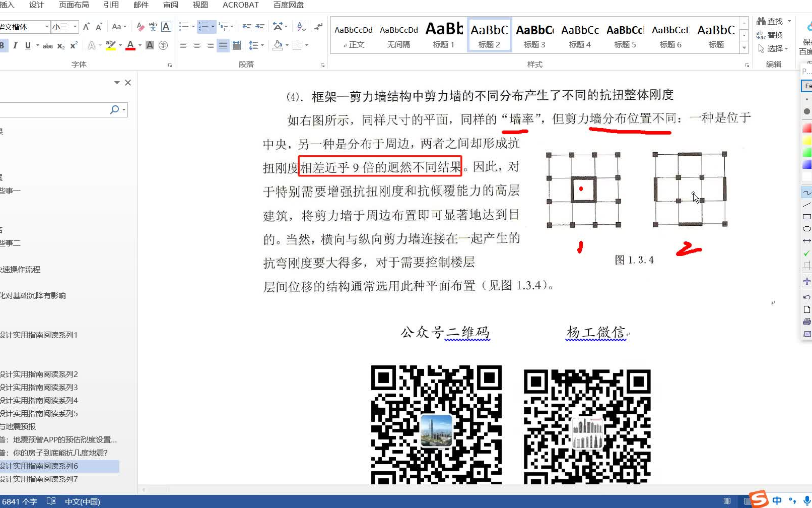
Task: Apply character border icon
Action: (166, 27)
